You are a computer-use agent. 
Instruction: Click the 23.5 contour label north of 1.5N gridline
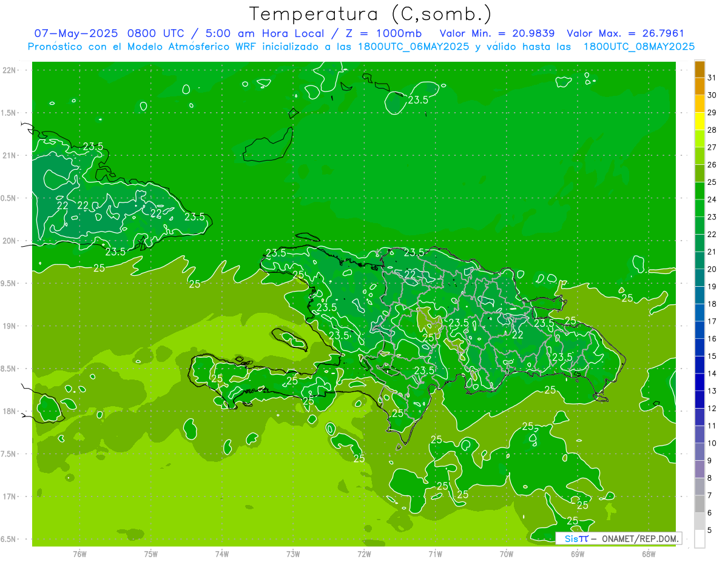point(417,100)
